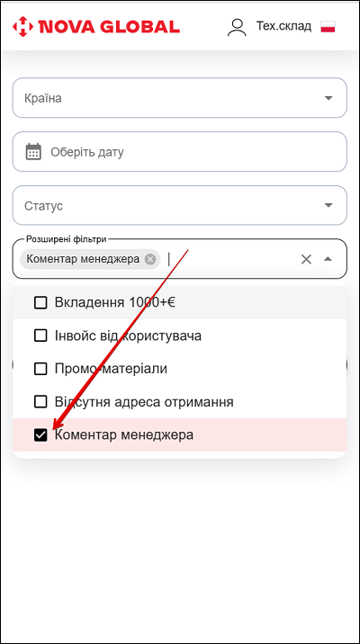The image size is (360, 644).
Task: Enable the Інвойс від користувача checkbox
Action: point(40,336)
